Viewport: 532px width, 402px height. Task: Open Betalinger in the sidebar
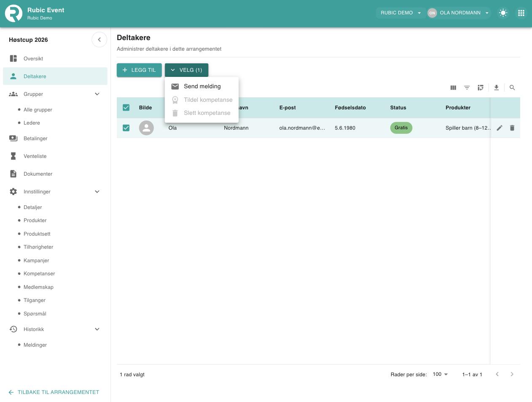(x=55, y=139)
